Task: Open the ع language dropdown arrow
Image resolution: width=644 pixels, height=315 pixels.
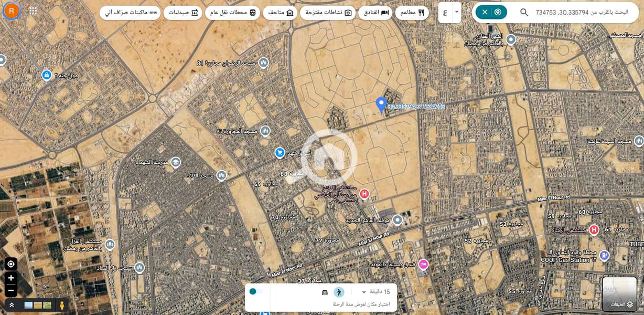Action: click(457, 12)
